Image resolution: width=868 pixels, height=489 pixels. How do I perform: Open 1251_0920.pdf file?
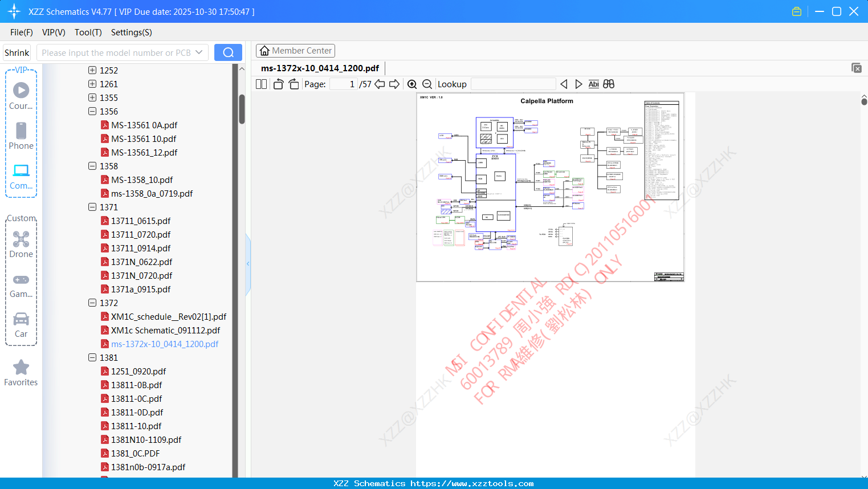pyautogui.click(x=138, y=371)
